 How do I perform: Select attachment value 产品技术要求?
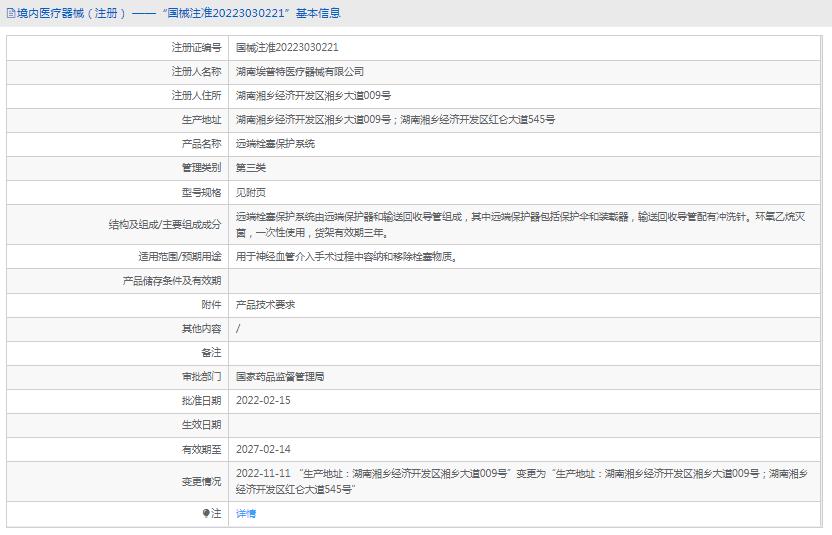click(x=265, y=305)
